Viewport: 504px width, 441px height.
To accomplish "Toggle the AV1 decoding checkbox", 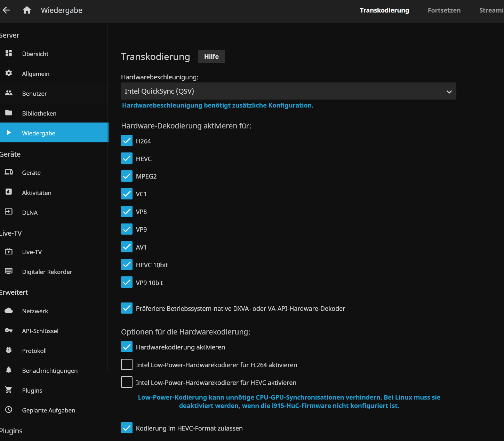I will 127,247.
